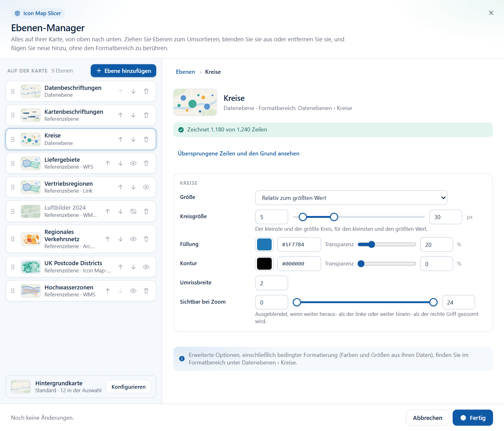Move Datenbeschriftungen layer down
This screenshot has width=504, height=431.
point(133,91)
